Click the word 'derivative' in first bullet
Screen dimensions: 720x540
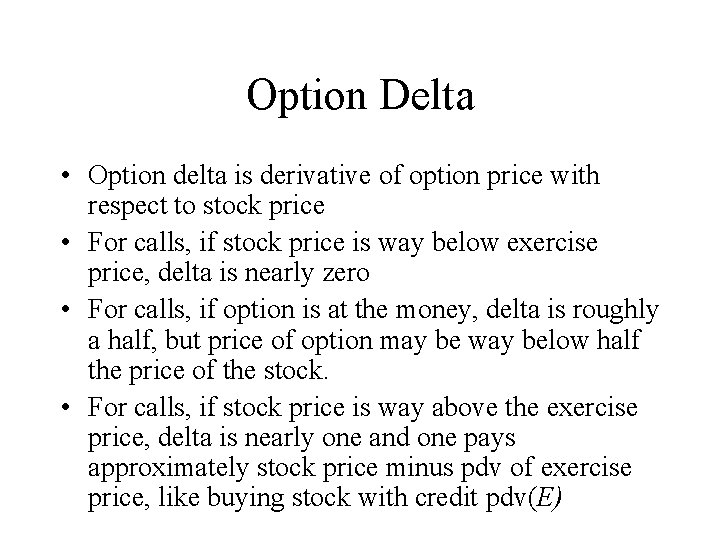point(302,176)
